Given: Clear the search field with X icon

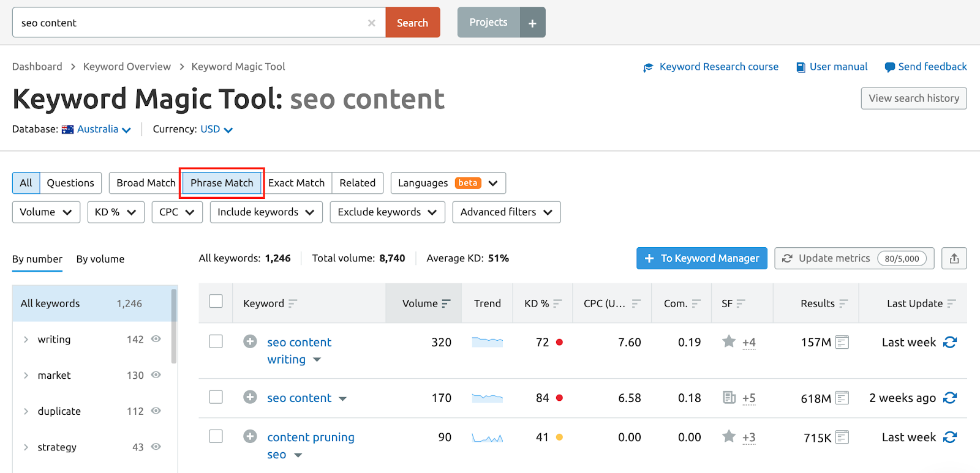Looking at the screenshot, I should [x=371, y=23].
